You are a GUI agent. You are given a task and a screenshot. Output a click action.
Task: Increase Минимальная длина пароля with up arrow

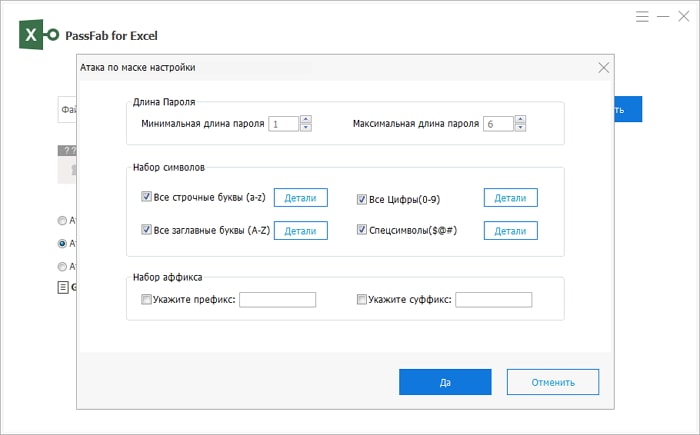click(306, 119)
